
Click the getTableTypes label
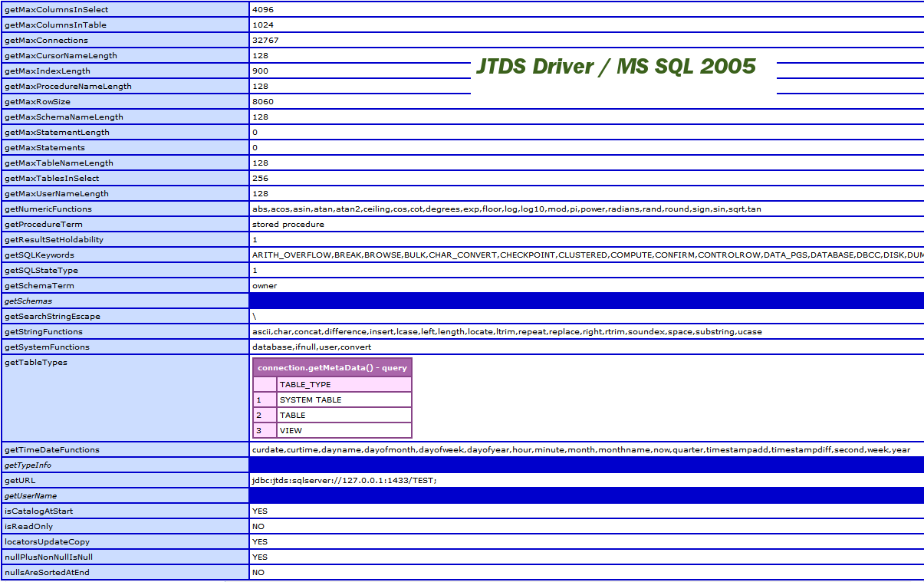point(36,363)
